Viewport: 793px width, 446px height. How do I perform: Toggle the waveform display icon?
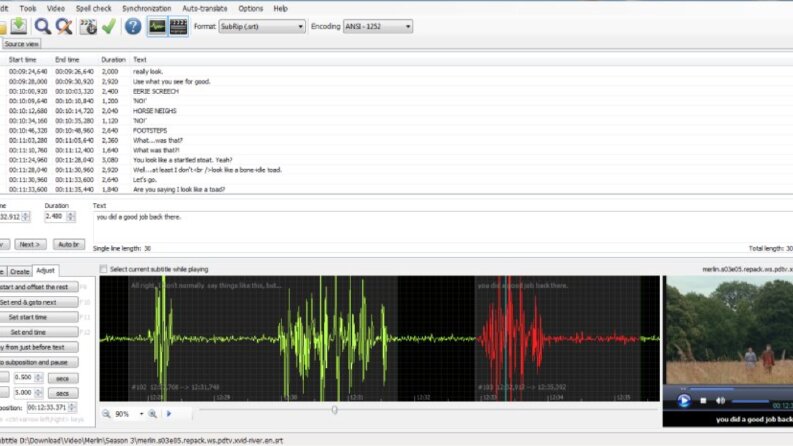pyautogui.click(x=157, y=26)
